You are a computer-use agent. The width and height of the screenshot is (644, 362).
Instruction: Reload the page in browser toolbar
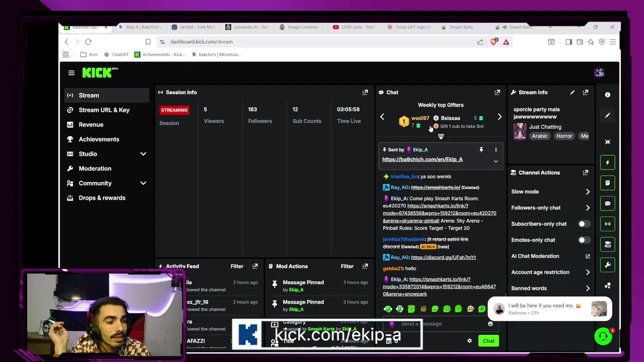(88, 42)
